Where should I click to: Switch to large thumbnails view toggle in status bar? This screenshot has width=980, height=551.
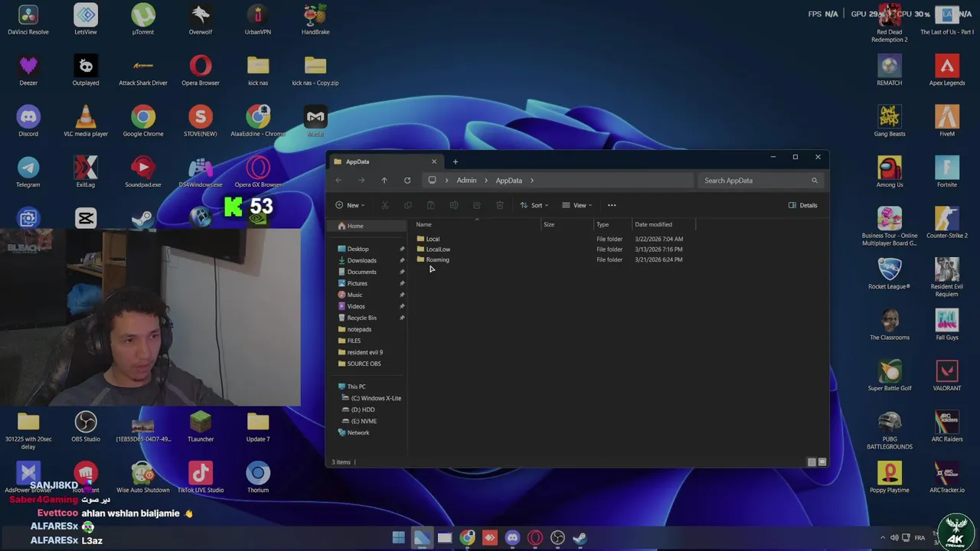click(822, 462)
